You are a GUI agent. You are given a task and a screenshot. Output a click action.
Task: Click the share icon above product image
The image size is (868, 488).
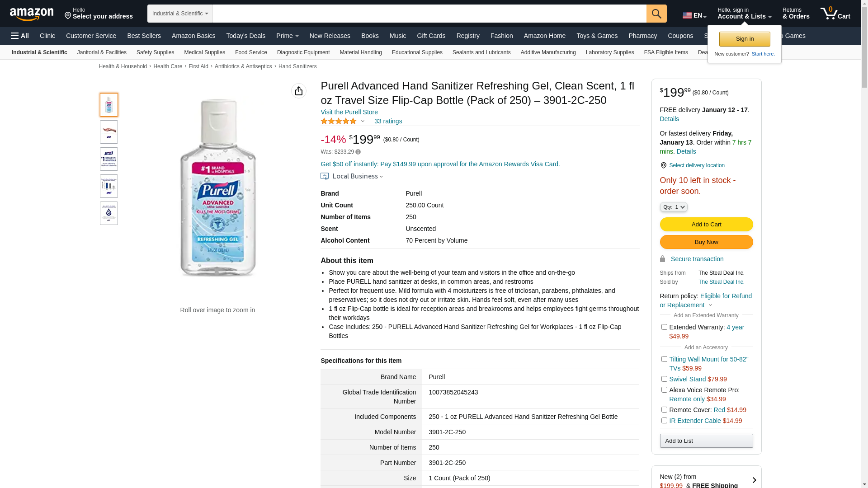coord(299,91)
